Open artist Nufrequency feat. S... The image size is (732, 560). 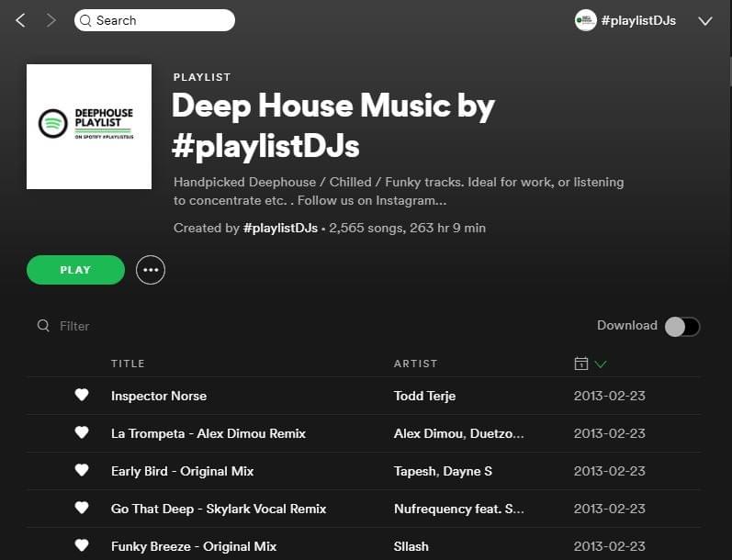point(459,509)
